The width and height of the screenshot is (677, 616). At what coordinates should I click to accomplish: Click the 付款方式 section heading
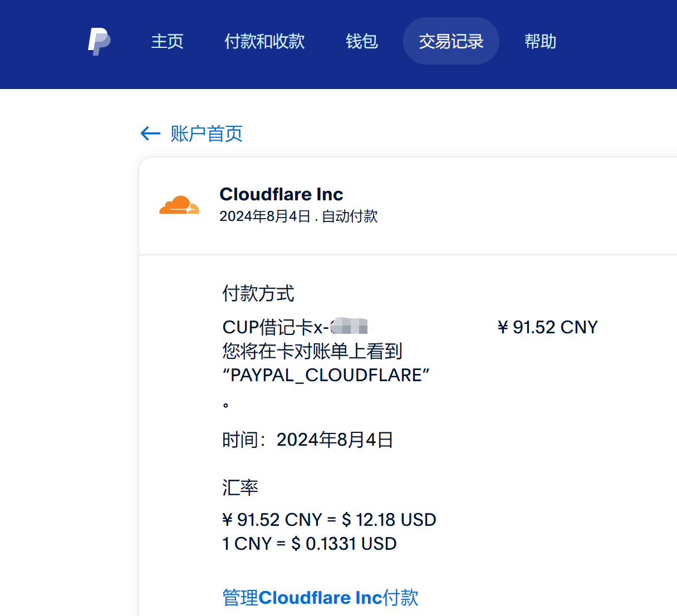[258, 294]
